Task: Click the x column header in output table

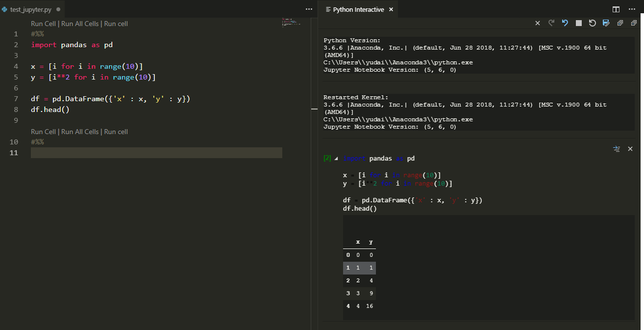Action: point(358,242)
